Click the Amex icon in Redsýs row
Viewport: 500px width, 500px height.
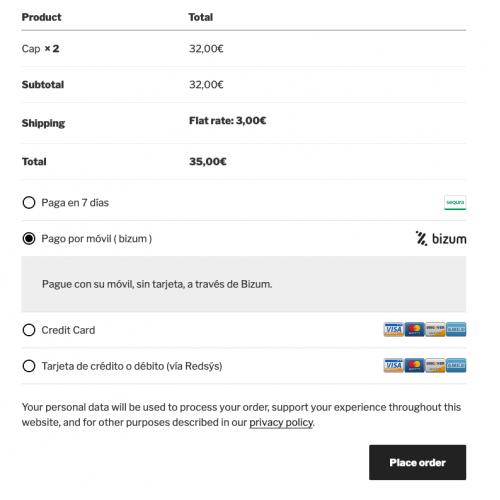[456, 365]
